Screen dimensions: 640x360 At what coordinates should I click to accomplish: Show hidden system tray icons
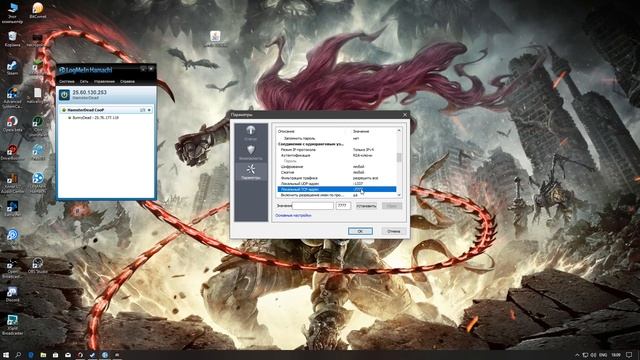pyautogui.click(x=577, y=355)
